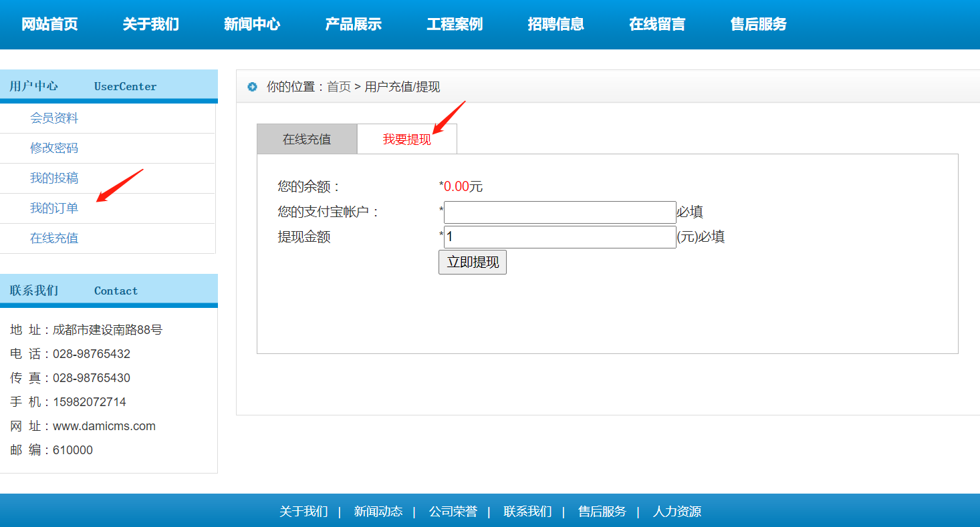Switch to the 在线充值 tab

coord(307,138)
